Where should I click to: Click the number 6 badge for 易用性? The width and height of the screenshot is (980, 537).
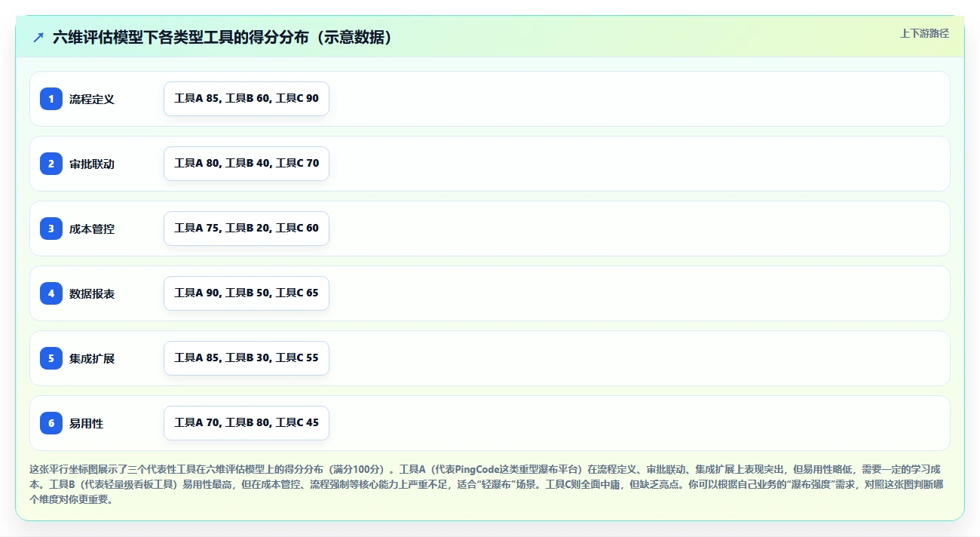[51, 423]
